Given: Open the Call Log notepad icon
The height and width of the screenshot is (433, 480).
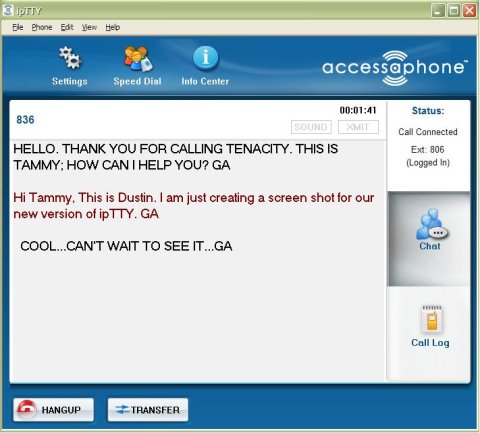Looking at the screenshot, I should (432, 319).
